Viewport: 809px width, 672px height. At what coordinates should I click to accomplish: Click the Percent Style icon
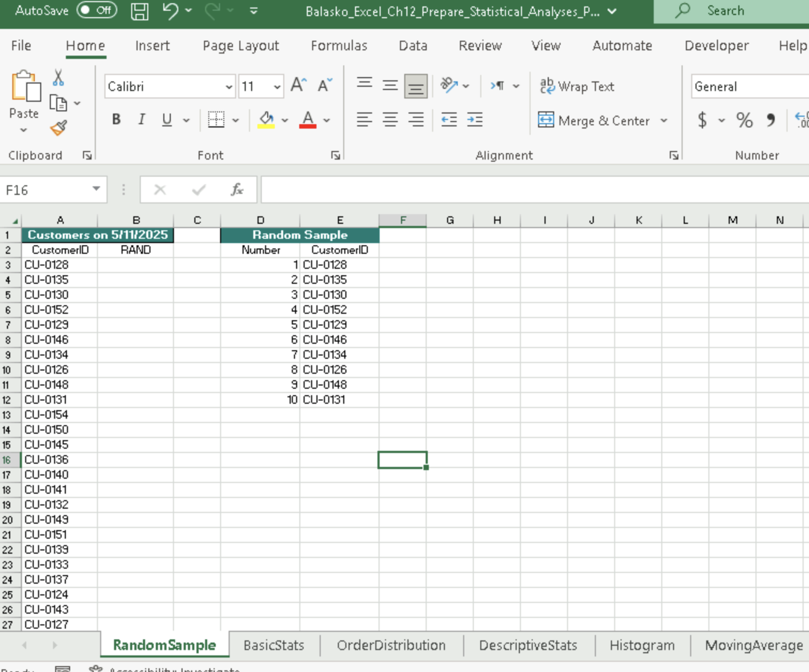(745, 120)
